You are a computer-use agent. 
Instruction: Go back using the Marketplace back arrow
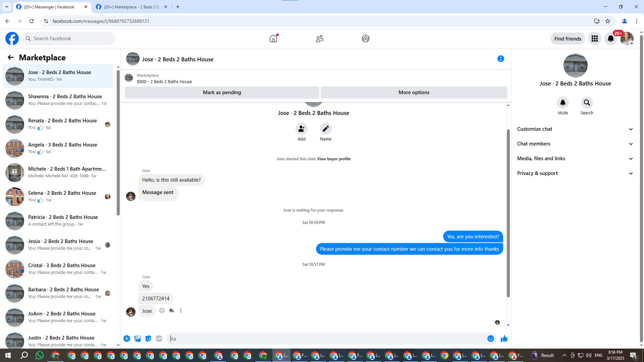tap(11, 57)
